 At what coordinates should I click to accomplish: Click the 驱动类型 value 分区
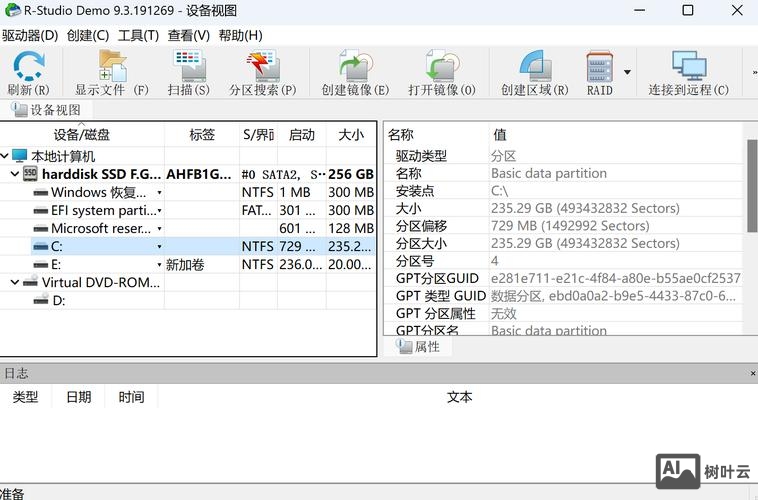pos(503,156)
